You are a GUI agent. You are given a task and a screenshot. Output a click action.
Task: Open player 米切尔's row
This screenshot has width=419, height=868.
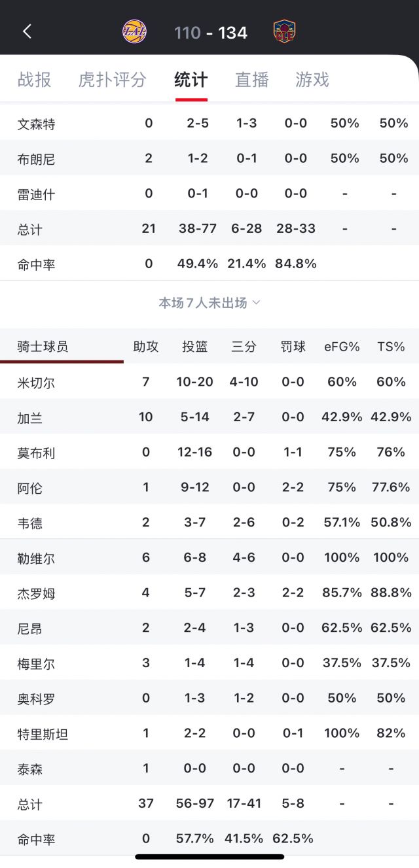point(36,382)
